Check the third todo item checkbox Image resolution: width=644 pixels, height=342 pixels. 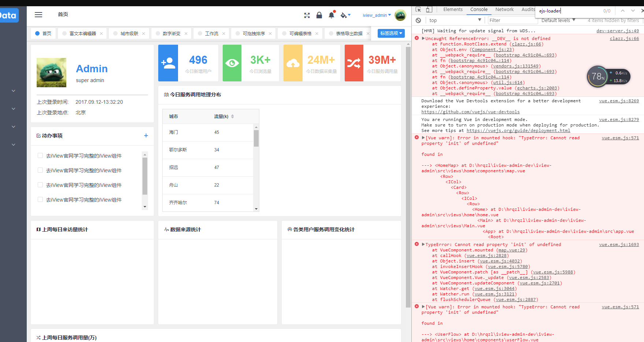[40, 185]
